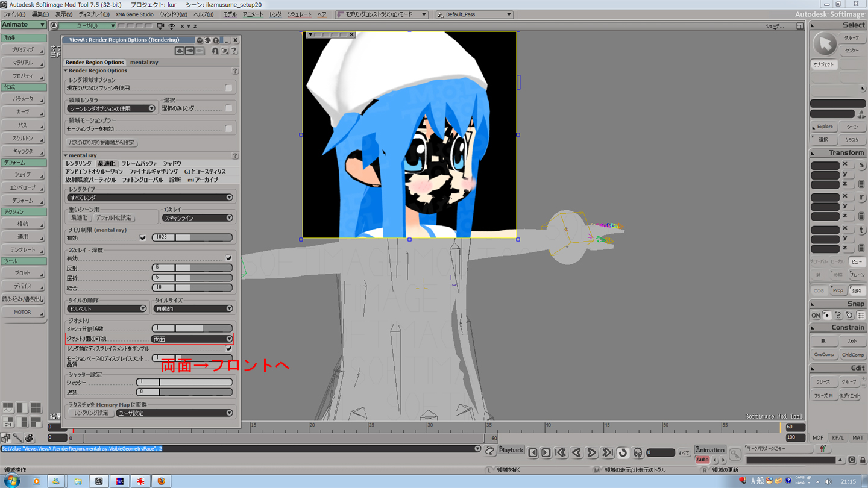The image size is (868, 488).
Task: Select the レンダリング sub-tab
Action: point(78,163)
